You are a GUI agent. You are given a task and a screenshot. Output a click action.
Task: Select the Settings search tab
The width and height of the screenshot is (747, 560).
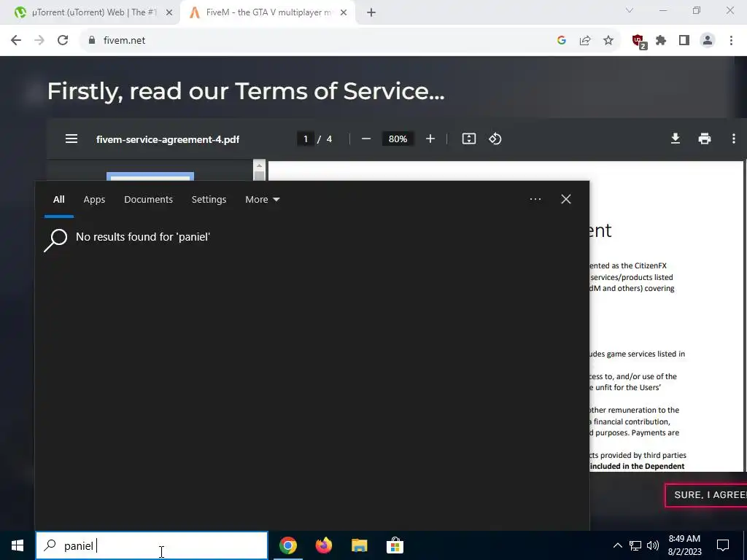coord(209,200)
